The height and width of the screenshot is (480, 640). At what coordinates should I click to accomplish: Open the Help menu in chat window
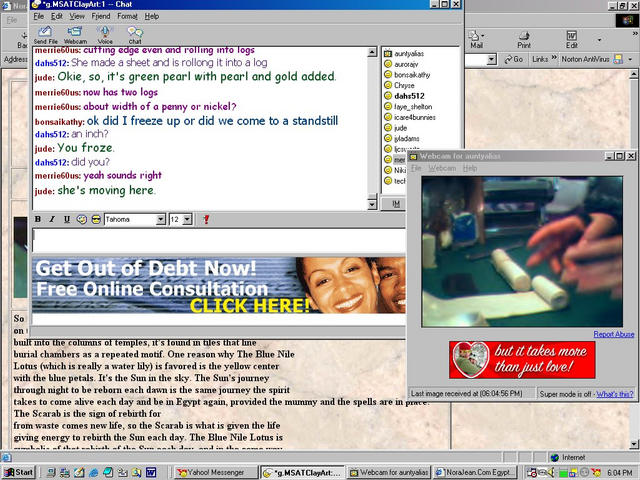(152, 16)
